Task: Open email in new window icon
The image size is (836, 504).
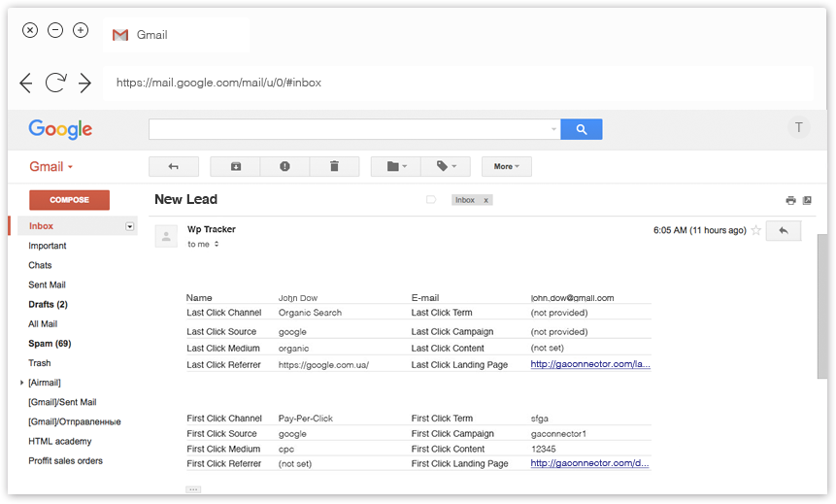Action: [x=807, y=200]
